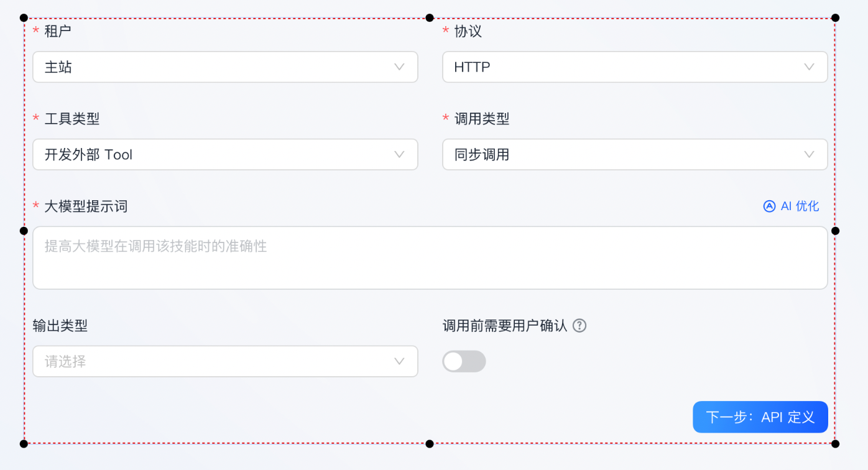This screenshot has height=470, width=868.
Task: Click the chevron arrow in 调用类型 field
Action: (809, 154)
